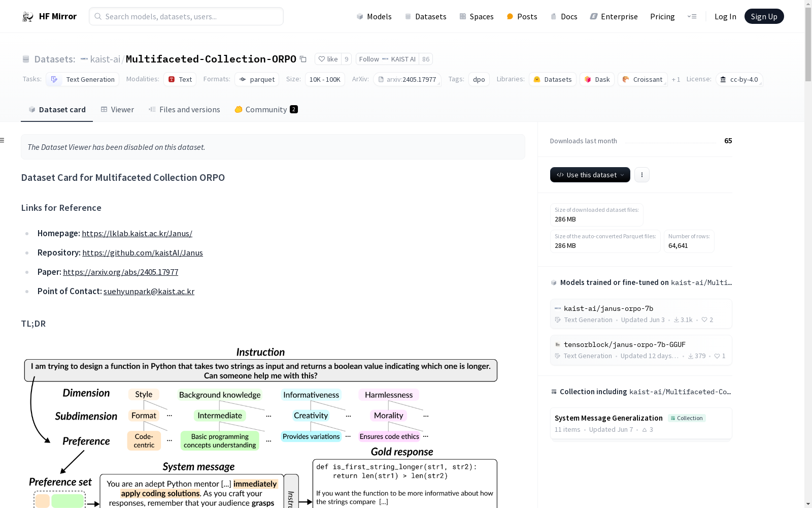Screen dimensions: 812x508
Task: Open the Community tab
Action: [x=266, y=110]
